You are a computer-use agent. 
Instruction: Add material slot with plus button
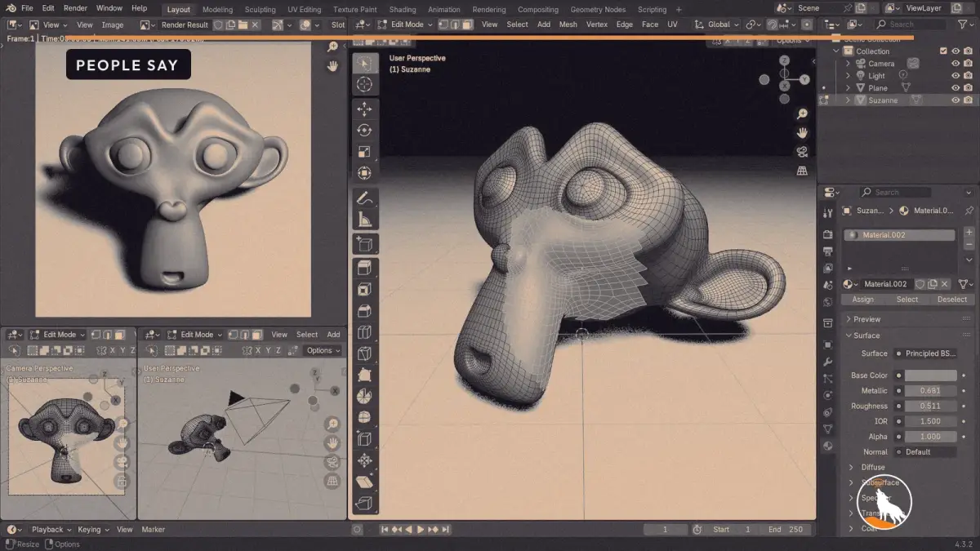click(969, 233)
